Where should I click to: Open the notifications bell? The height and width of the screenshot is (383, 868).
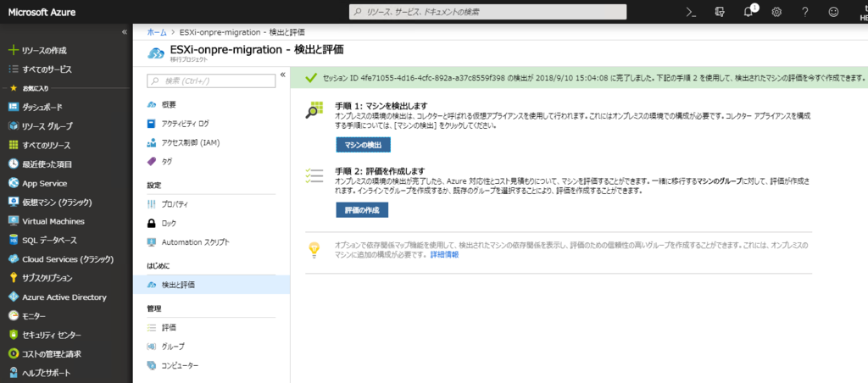[749, 12]
